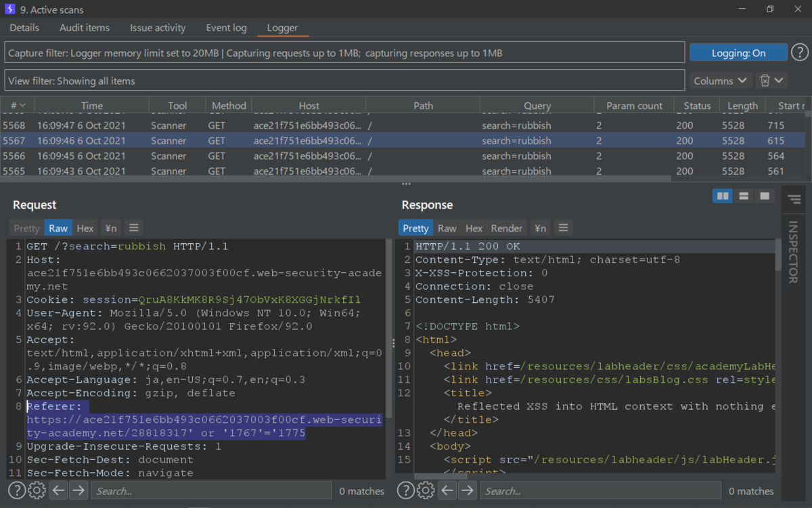812x508 pixels.
Task: Select log row 5565
Action: [403, 171]
